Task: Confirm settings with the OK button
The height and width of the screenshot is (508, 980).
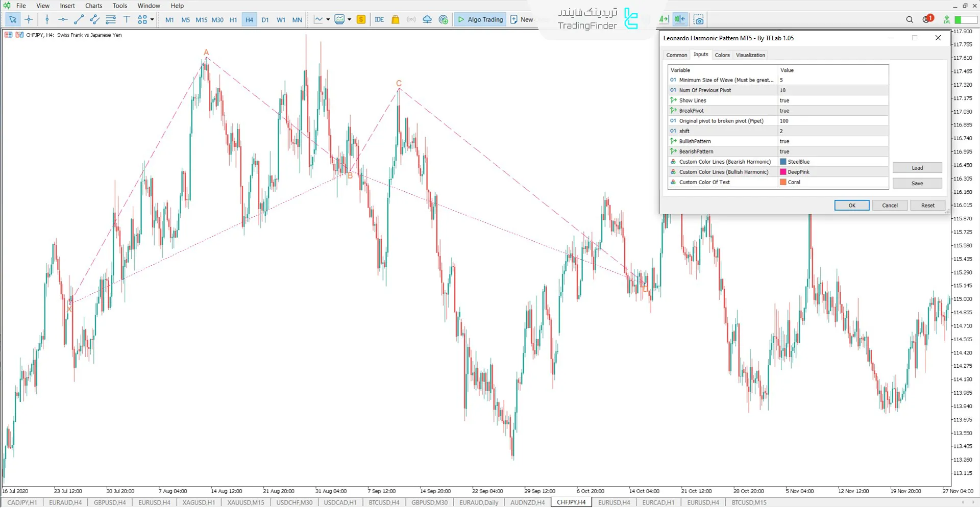Action: (851, 205)
